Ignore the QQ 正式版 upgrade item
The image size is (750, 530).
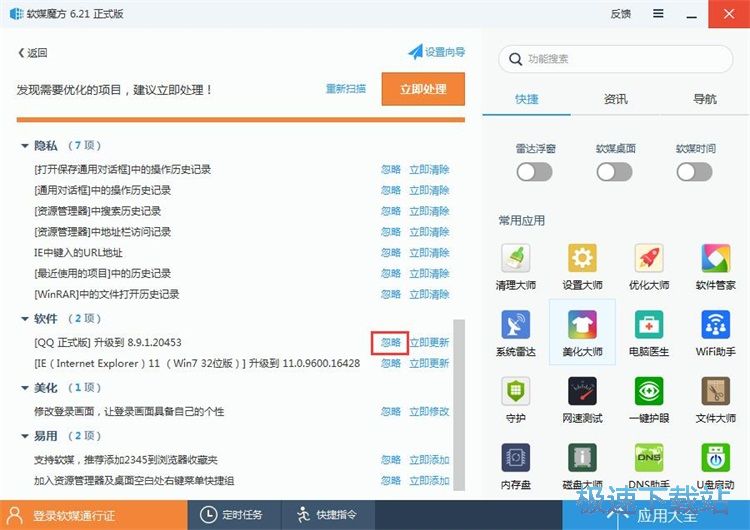(x=390, y=342)
